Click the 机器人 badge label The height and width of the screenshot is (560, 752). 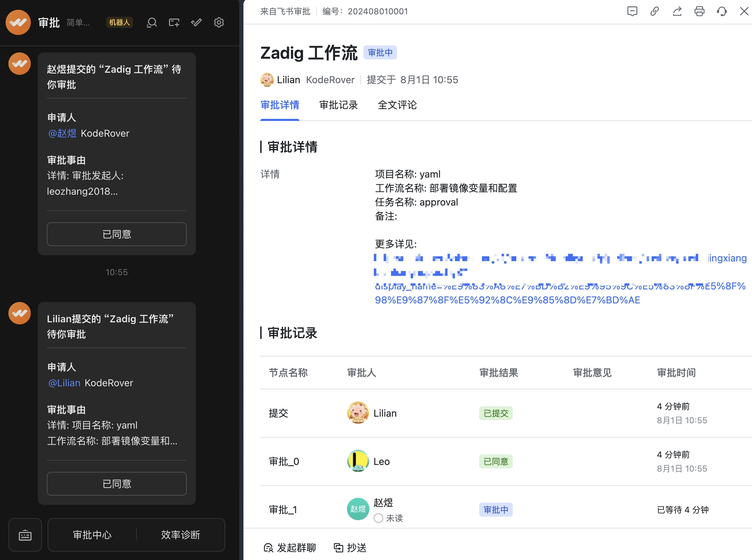click(x=120, y=23)
